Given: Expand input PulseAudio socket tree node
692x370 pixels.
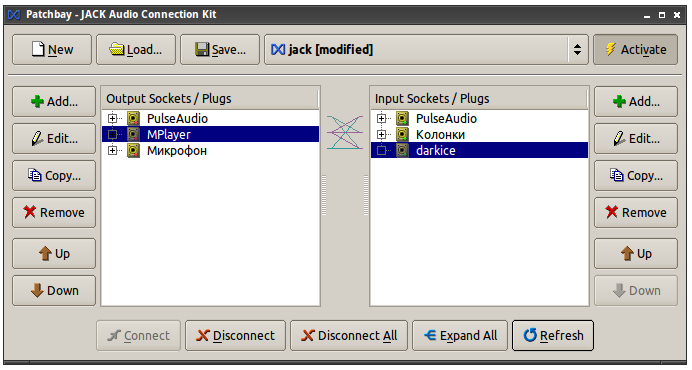Looking at the screenshot, I should click(x=381, y=118).
